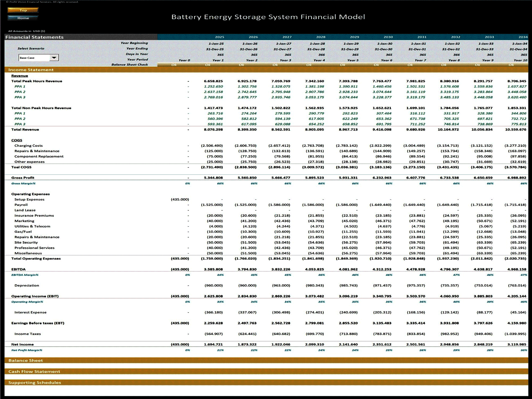This screenshot has height=399, width=532.
Task: Click the Year 10 period cell
Action: [520, 60]
